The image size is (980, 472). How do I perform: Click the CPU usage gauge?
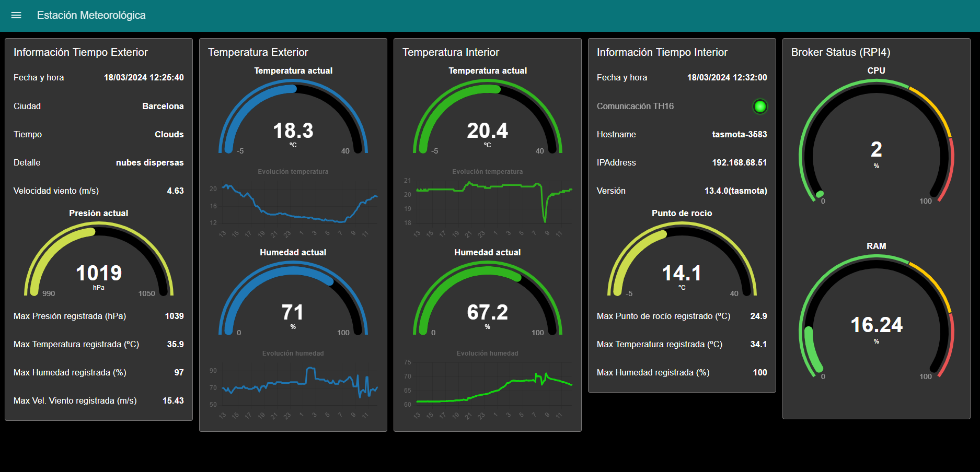tap(877, 142)
